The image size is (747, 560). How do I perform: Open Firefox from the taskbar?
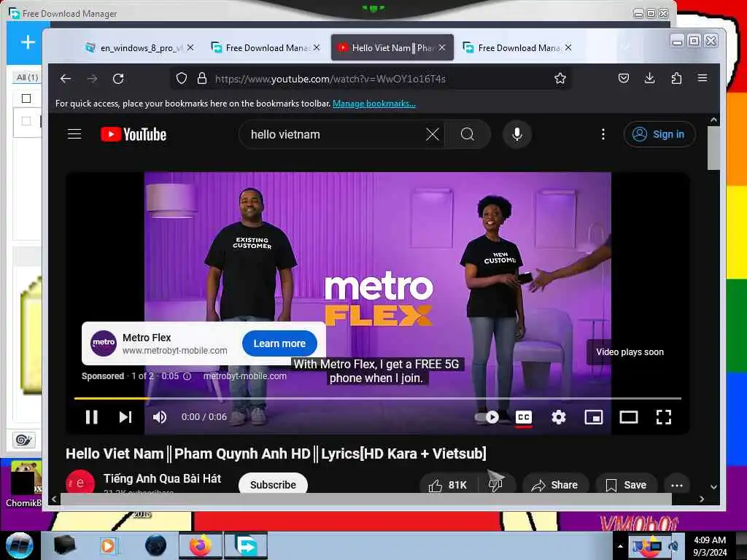[x=200, y=545]
